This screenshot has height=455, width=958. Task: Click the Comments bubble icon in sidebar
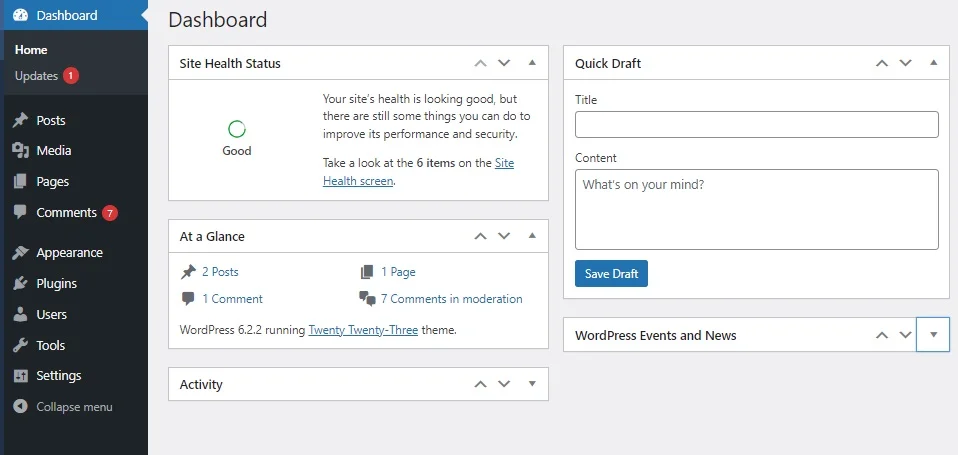pos(20,212)
